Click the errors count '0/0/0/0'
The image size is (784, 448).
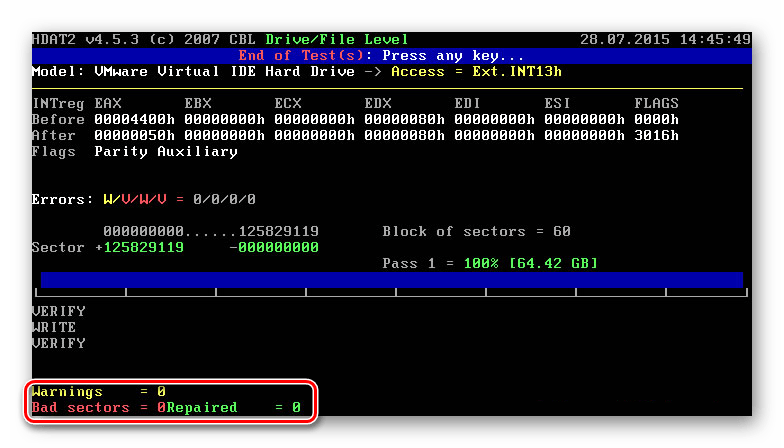224,200
